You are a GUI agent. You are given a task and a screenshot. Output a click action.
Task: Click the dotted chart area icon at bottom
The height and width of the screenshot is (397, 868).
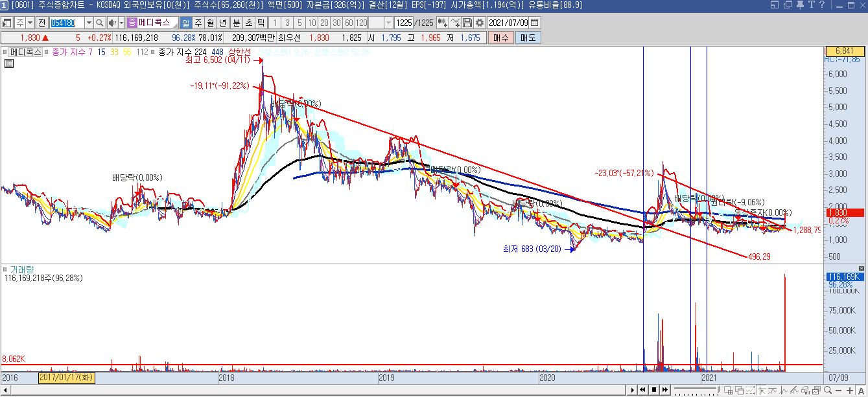pos(750,390)
